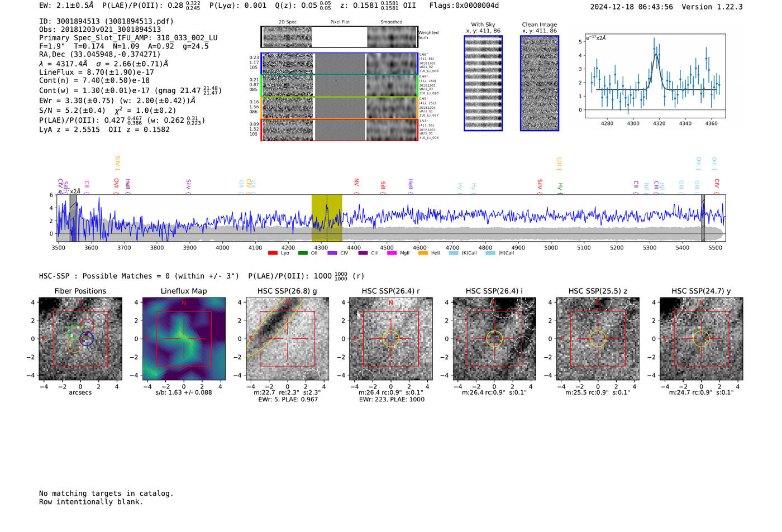Click the gray shaded band near 3540 Å
This screenshot has width=782, height=532.
point(73,218)
